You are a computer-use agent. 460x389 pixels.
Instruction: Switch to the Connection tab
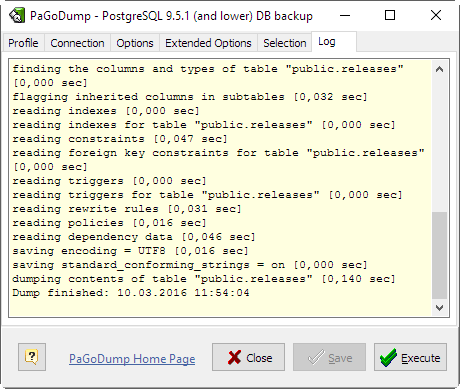coord(77,43)
